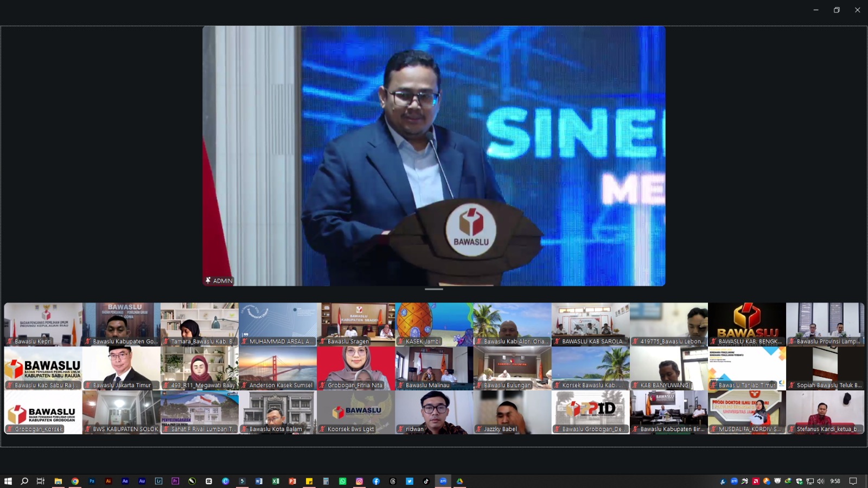This screenshot has width=868, height=488.
Task: Open Sticky Notes from the taskbar
Action: (x=309, y=481)
